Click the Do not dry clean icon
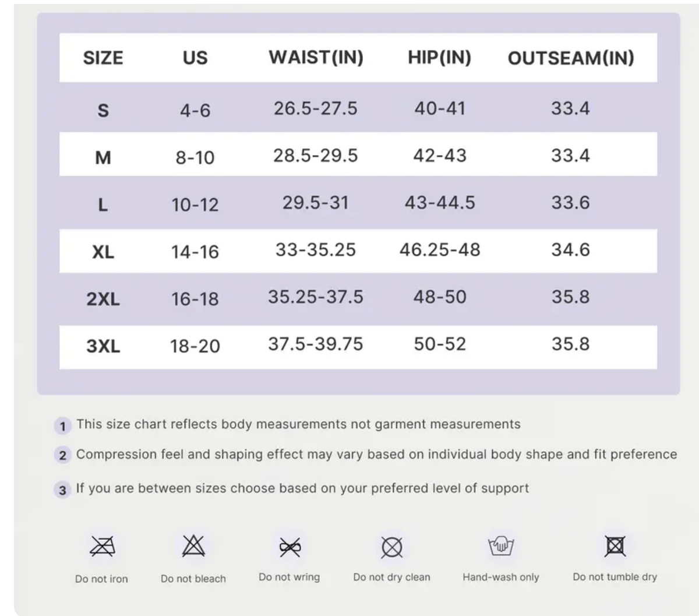The image size is (699, 616). coord(392,547)
